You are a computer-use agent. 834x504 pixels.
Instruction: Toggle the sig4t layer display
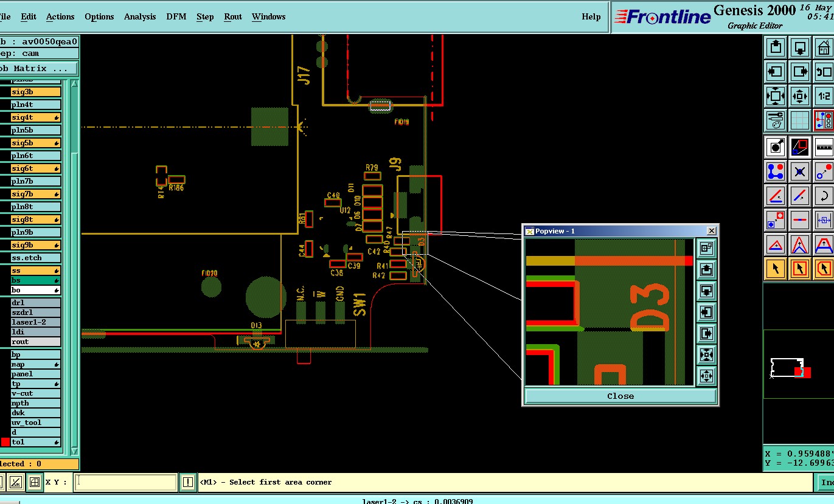tap(36, 117)
